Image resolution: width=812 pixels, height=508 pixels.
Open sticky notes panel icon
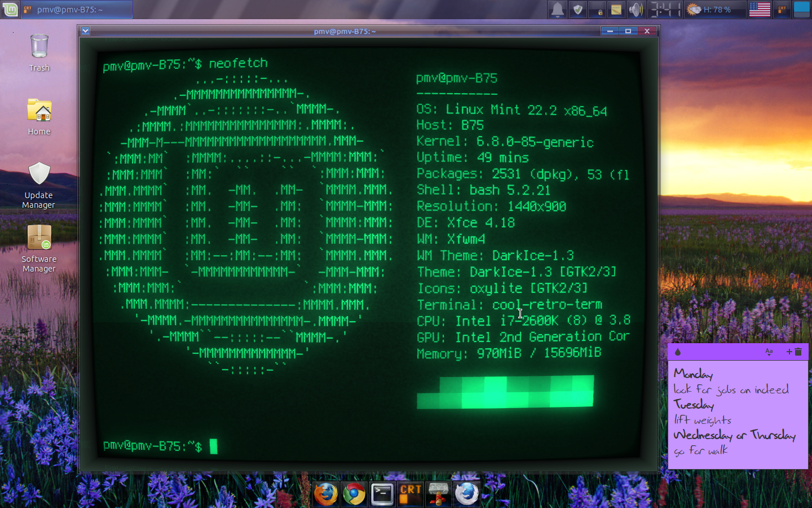616,10
